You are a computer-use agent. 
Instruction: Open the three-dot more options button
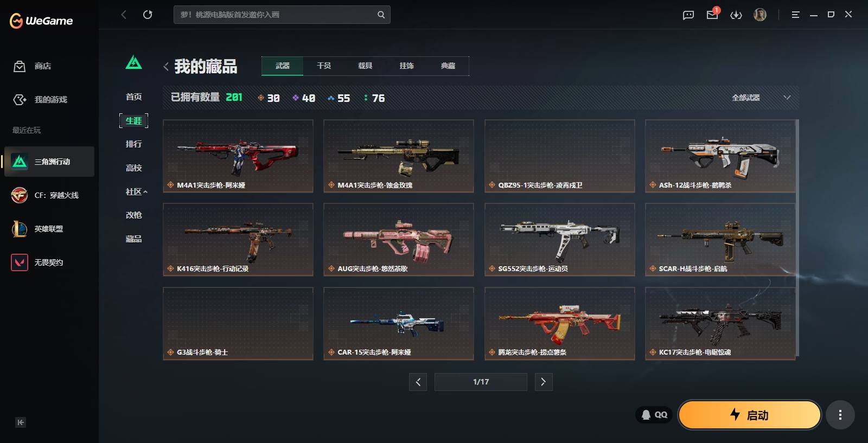840,415
